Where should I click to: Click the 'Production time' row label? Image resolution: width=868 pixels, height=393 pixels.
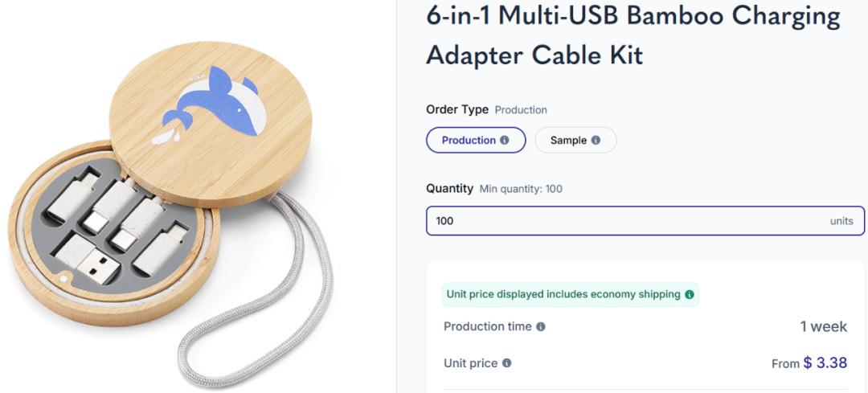[488, 326]
